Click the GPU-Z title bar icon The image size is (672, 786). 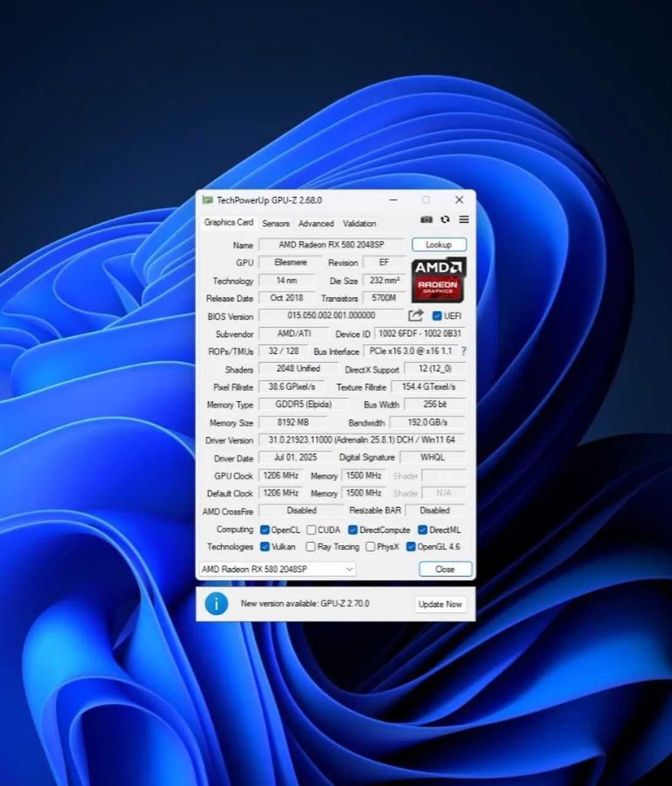point(207,200)
